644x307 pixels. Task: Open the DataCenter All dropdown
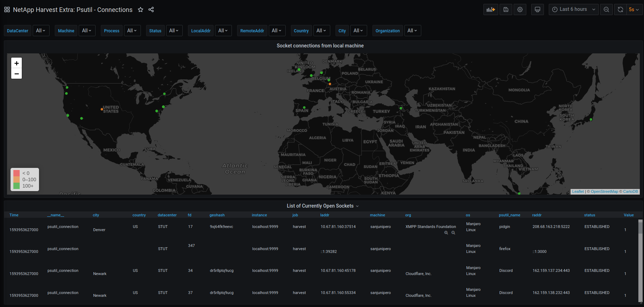(x=41, y=31)
